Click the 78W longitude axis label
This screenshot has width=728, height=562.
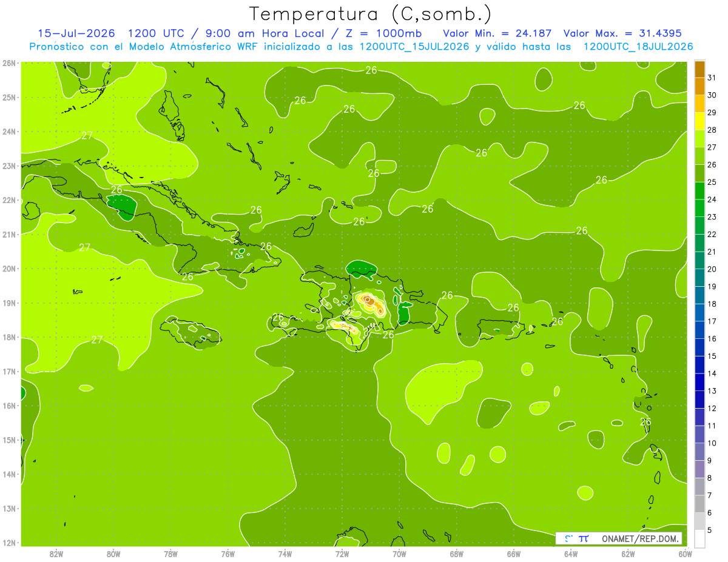click(x=170, y=554)
